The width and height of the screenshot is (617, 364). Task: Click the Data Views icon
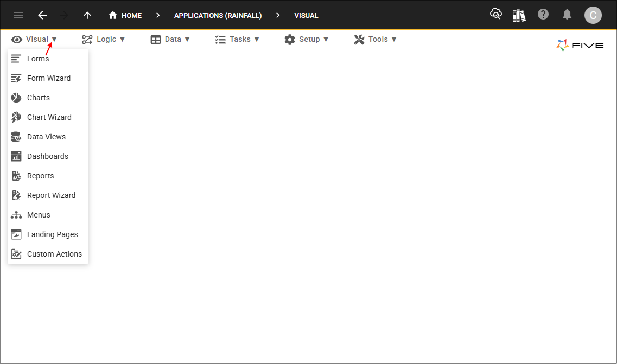(x=16, y=136)
